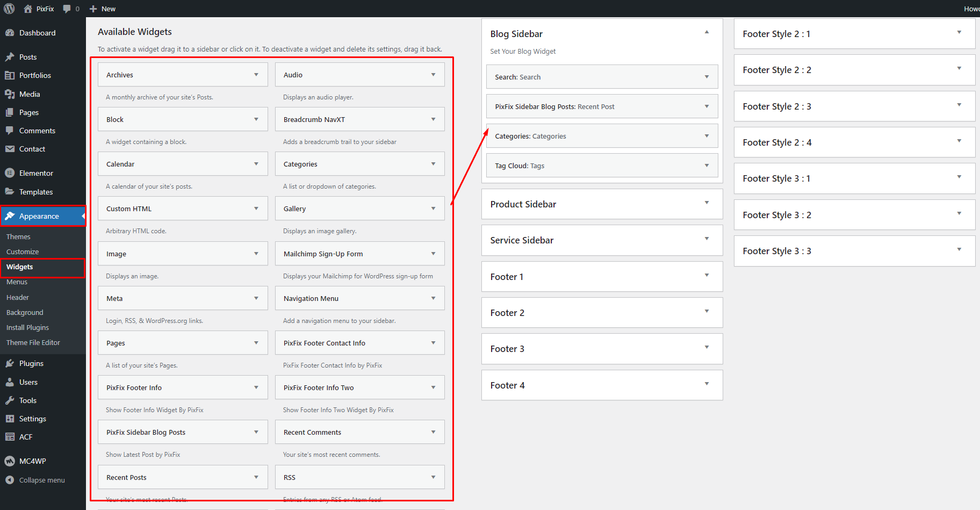
Task: Open the Widgets submenu item
Action: 20,267
